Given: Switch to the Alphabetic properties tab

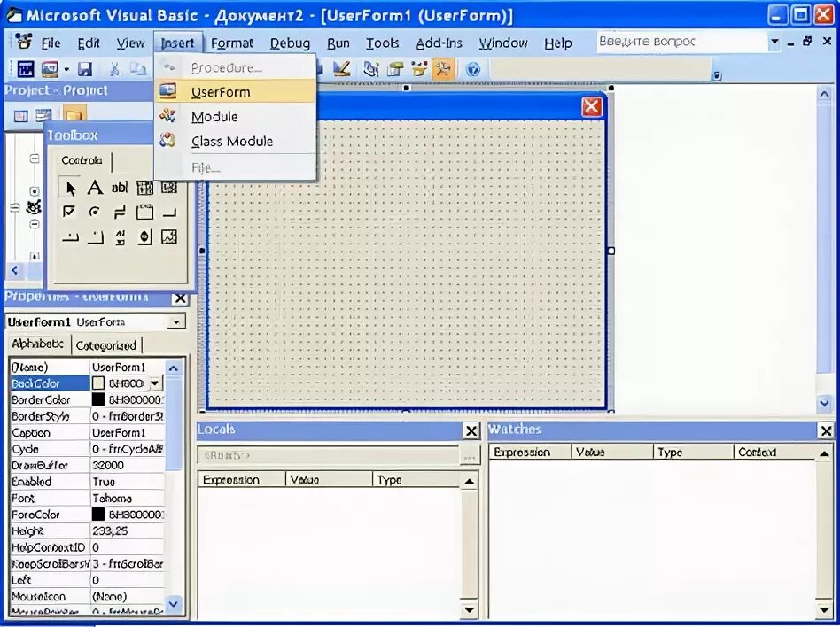Looking at the screenshot, I should pos(38,344).
